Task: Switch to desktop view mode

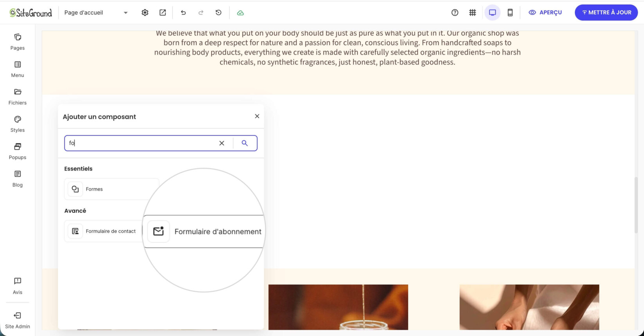Action: pyautogui.click(x=492, y=13)
